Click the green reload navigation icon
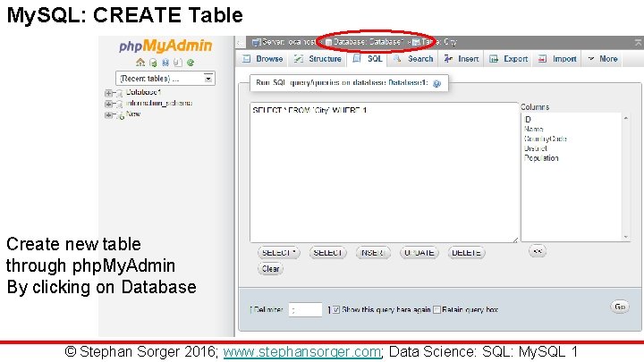Viewport: 644px width, 362px height. point(191,63)
